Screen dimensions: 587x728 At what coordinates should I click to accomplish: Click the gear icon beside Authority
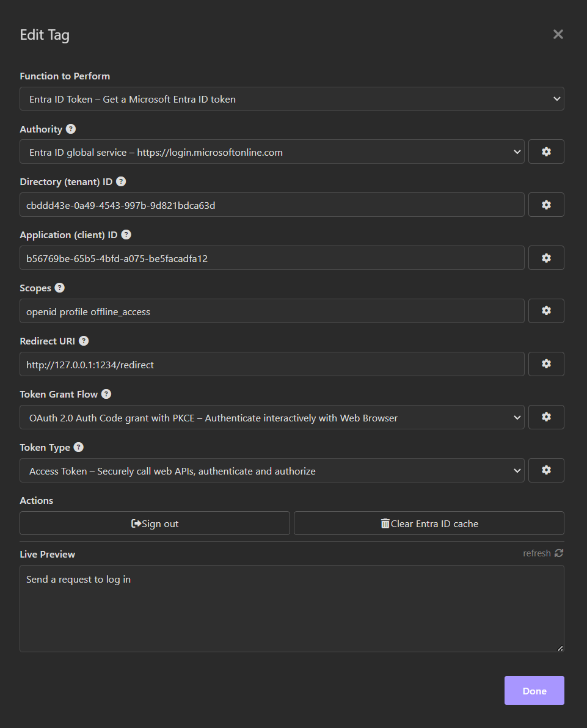click(x=546, y=152)
